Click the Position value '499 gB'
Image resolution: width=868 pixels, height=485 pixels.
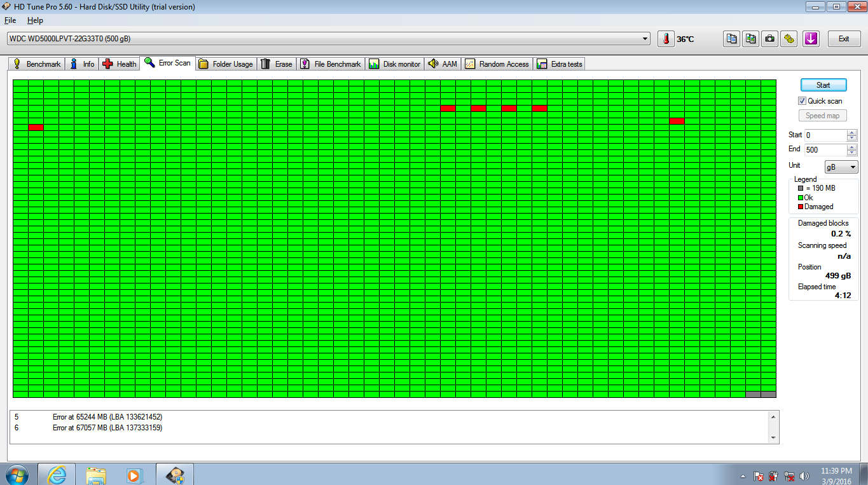pyautogui.click(x=837, y=276)
